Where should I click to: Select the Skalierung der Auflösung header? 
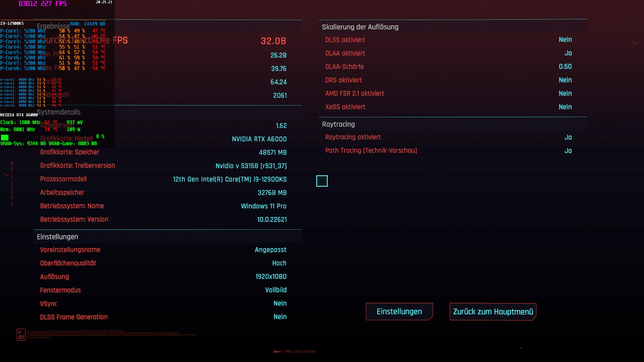pos(360,27)
